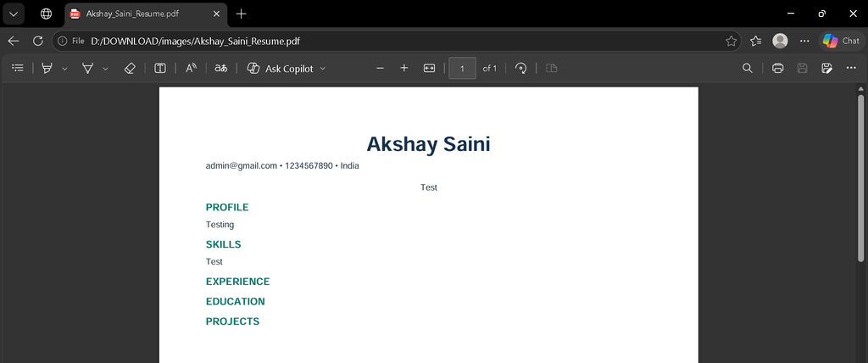868x363 pixels.
Task: Zoom in with the plus button
Action: 404,68
